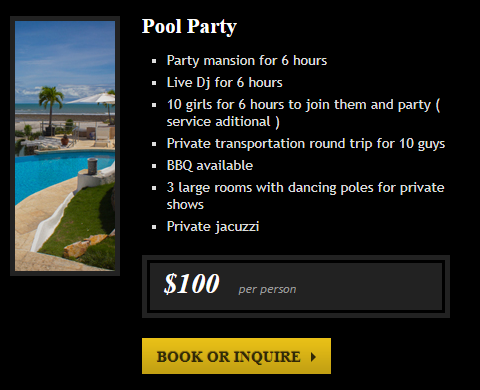
Task: Click the bullet beside 'Live Dj for 6 hours'
Action: pos(154,83)
